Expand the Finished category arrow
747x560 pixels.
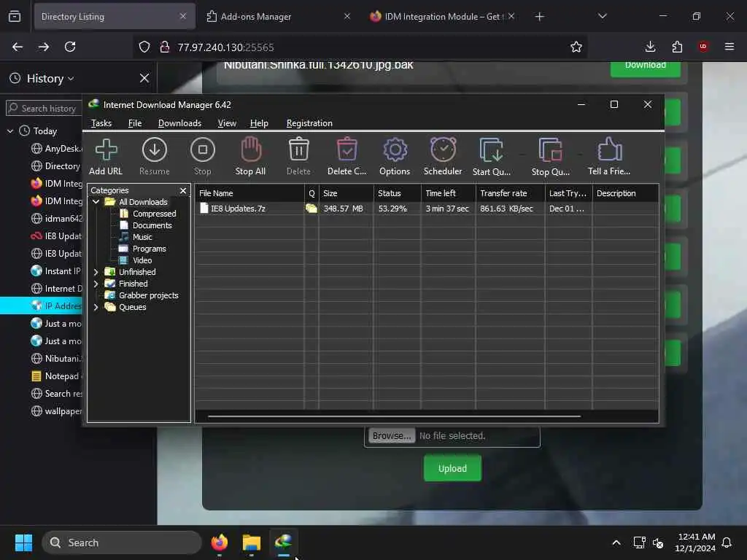click(96, 284)
